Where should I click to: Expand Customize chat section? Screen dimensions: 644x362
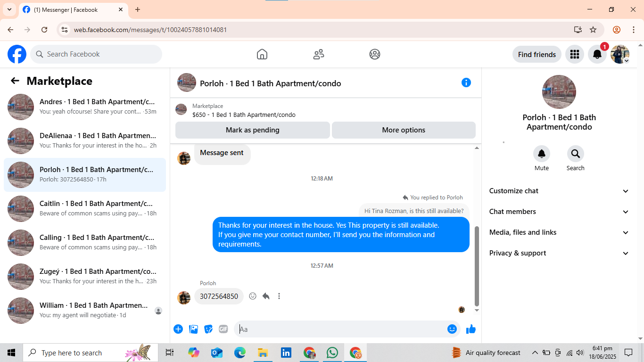(559, 191)
